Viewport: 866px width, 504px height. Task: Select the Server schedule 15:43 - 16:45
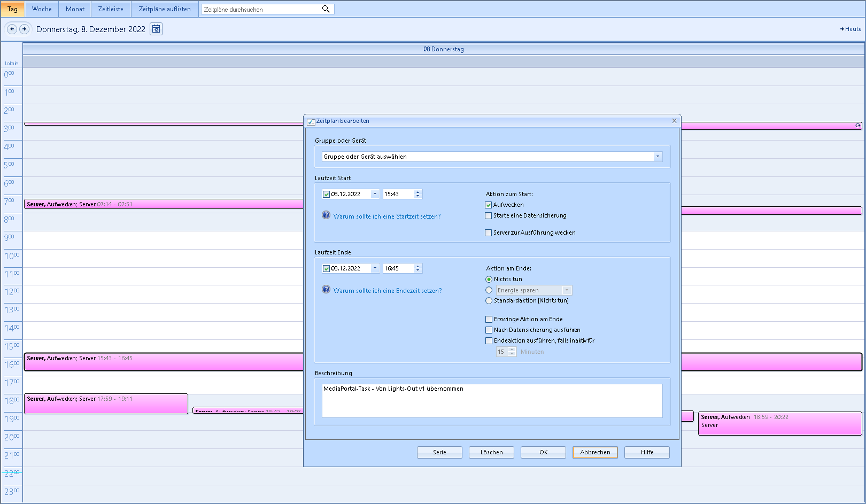164,362
